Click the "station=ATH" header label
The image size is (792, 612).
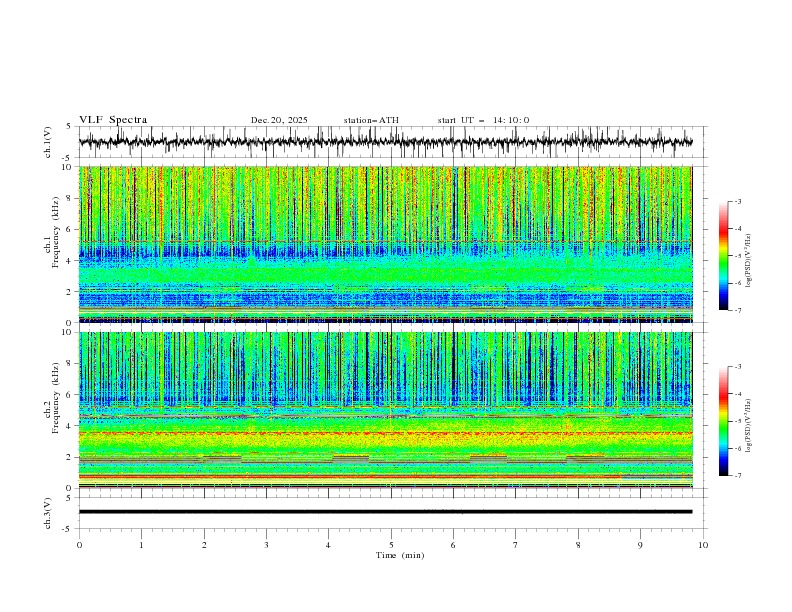tap(370, 120)
